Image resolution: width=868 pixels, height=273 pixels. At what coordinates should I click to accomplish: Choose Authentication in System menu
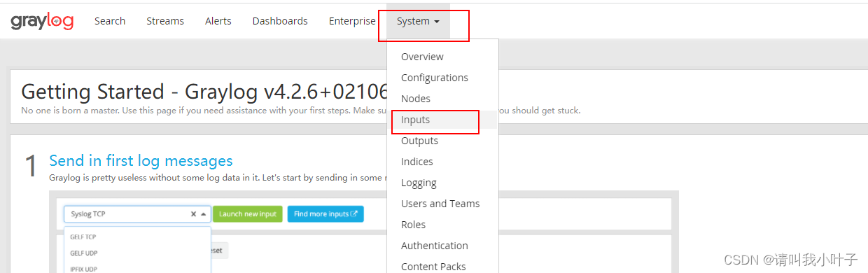pos(435,246)
